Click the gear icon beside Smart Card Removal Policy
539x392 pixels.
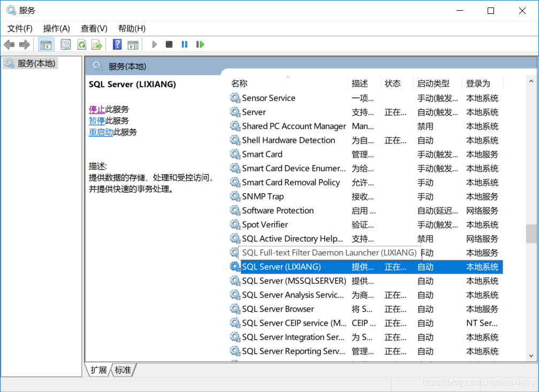235,182
